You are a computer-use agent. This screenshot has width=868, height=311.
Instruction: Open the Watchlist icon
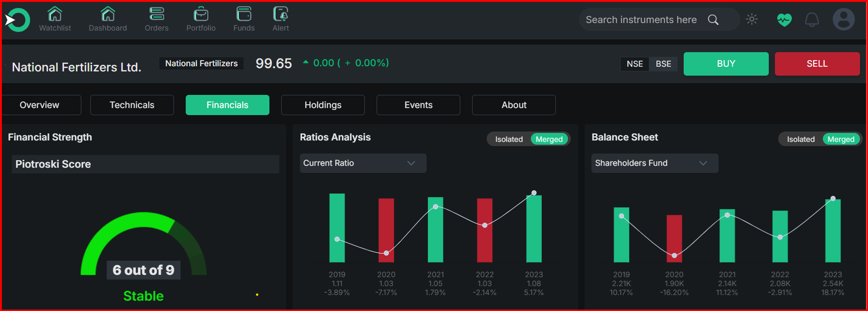55,14
